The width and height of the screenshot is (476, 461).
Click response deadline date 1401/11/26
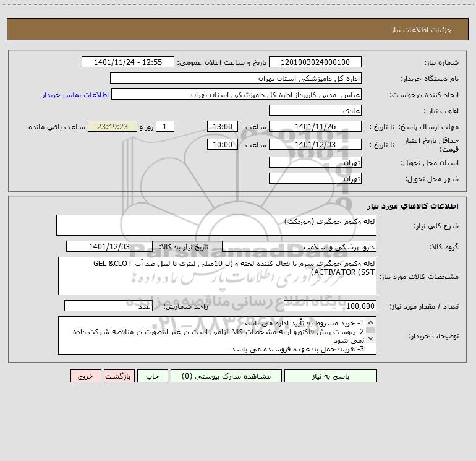pyautogui.click(x=315, y=126)
